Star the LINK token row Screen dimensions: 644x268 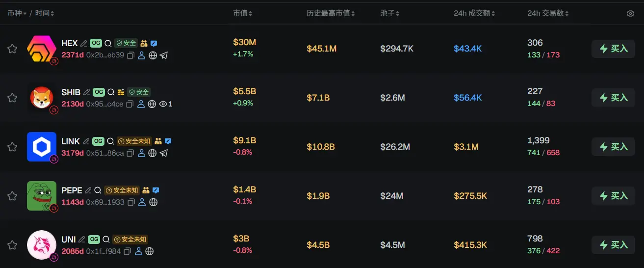(x=12, y=147)
